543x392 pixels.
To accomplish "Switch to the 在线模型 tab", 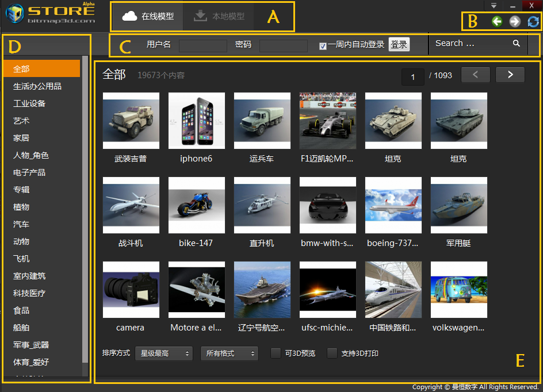I will click(148, 16).
